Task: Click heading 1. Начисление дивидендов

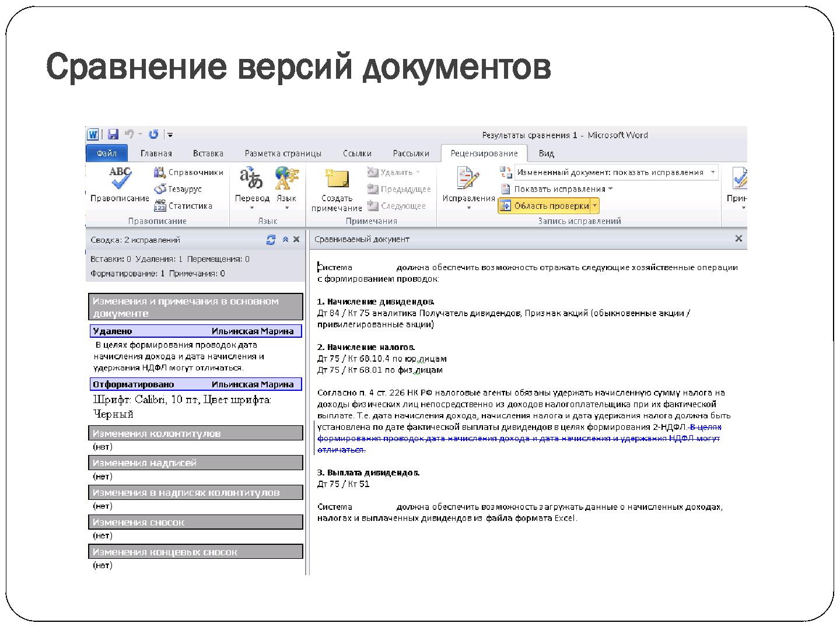Action: (376, 302)
